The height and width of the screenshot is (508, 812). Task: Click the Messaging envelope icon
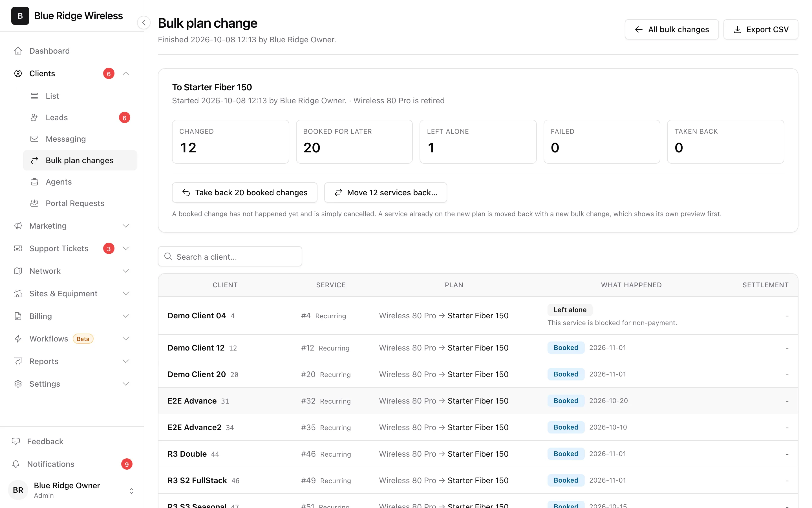tap(34, 139)
